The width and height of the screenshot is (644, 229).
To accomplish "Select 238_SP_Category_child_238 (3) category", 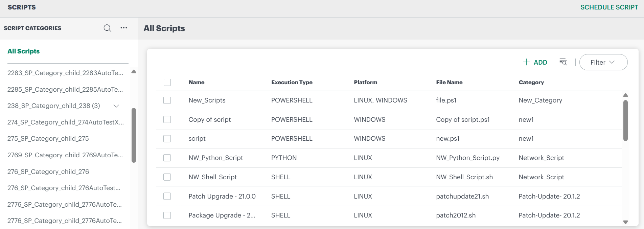I will point(54,106).
